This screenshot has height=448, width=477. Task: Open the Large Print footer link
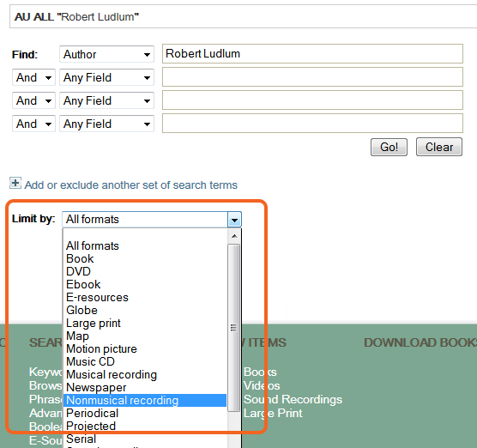273,413
